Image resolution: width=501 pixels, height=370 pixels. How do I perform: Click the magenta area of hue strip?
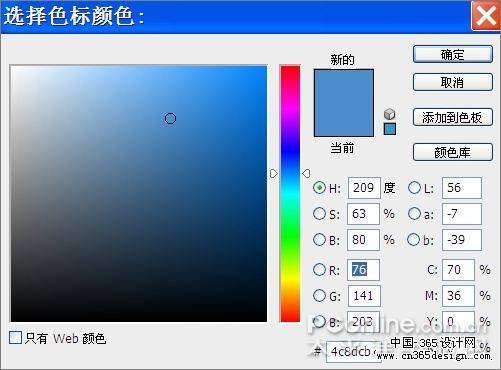click(290, 108)
